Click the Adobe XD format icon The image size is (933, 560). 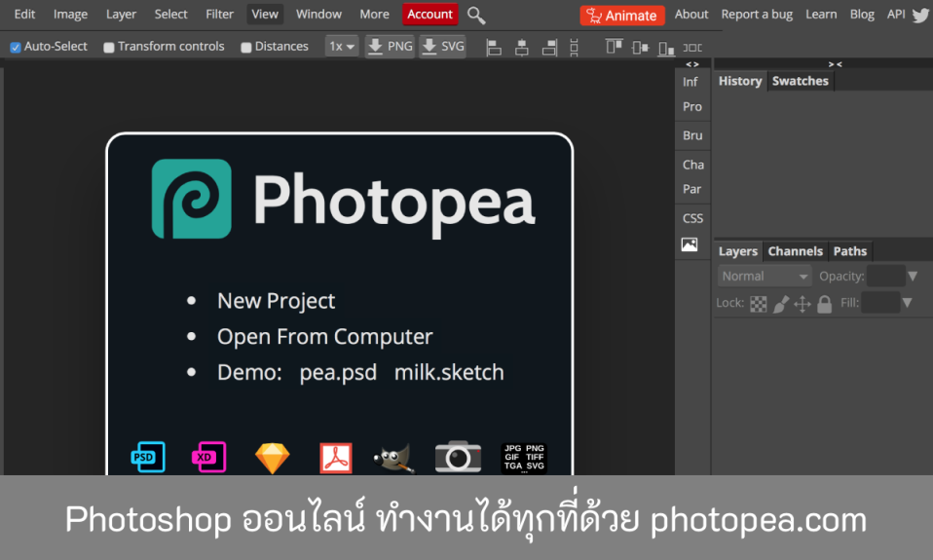[208, 457]
